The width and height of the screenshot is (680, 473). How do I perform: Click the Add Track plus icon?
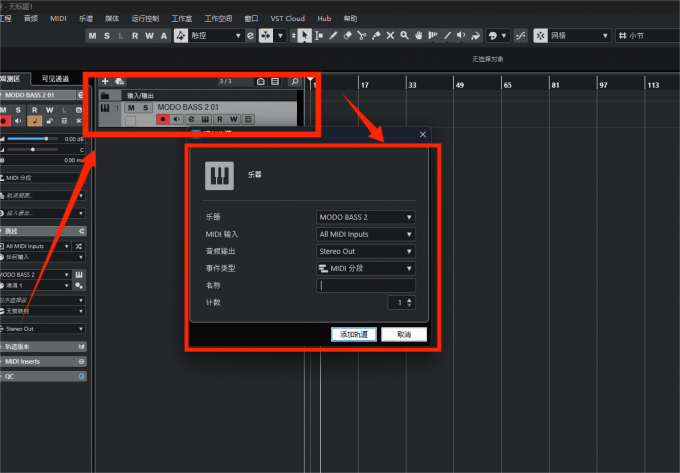coord(105,81)
